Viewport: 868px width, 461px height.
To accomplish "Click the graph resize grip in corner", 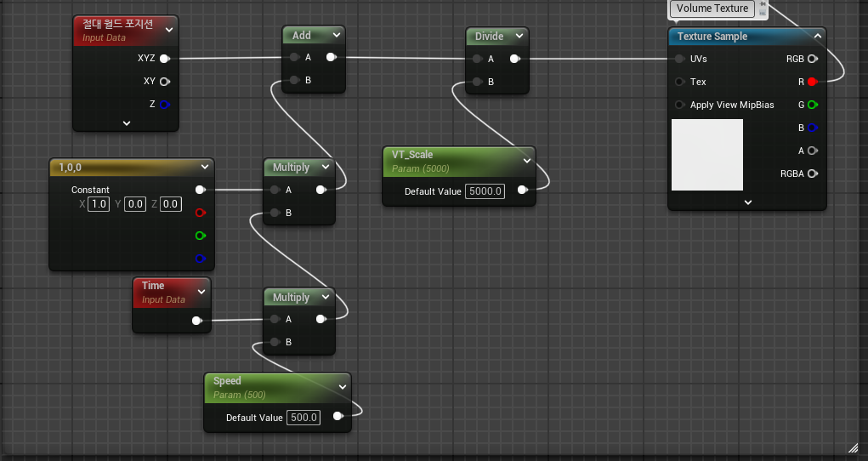I will 853,448.
